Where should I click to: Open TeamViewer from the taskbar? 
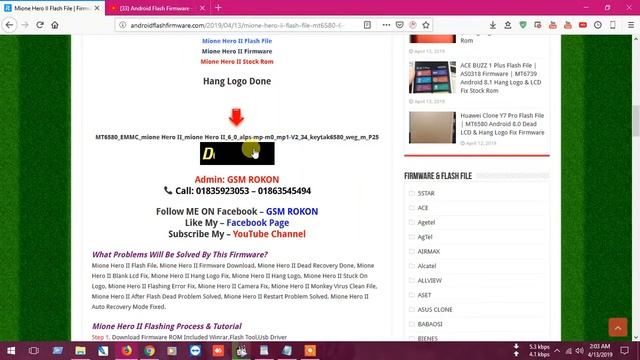tap(195, 351)
